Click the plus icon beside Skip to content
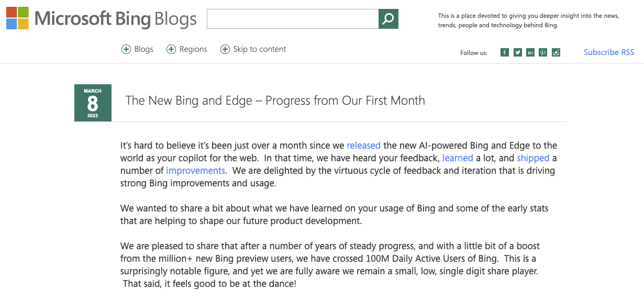Image resolution: width=644 pixels, height=301 pixels. (x=225, y=49)
